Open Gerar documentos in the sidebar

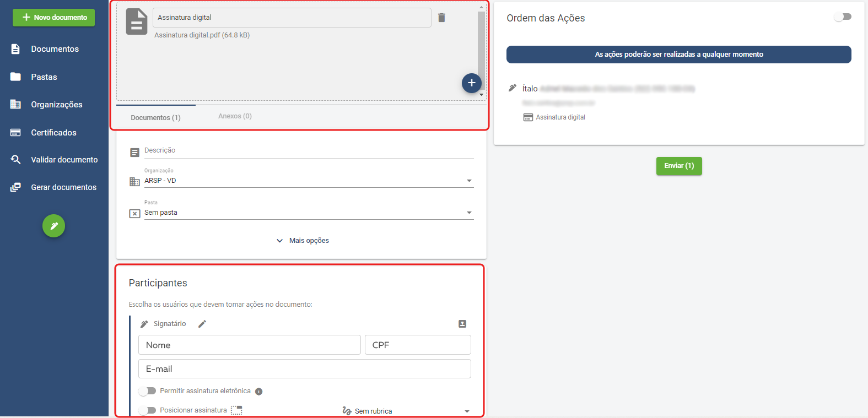click(x=63, y=187)
